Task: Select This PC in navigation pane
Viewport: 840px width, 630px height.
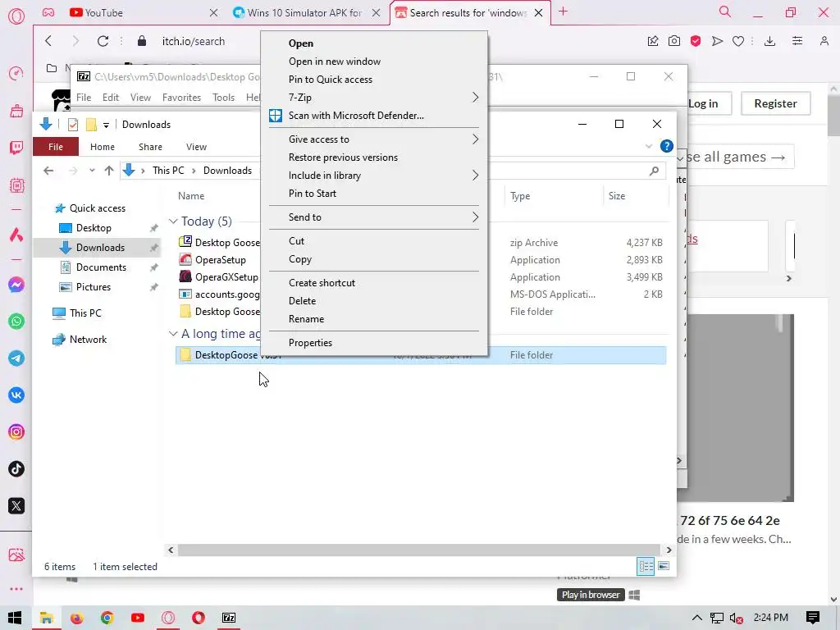Action: tap(85, 313)
